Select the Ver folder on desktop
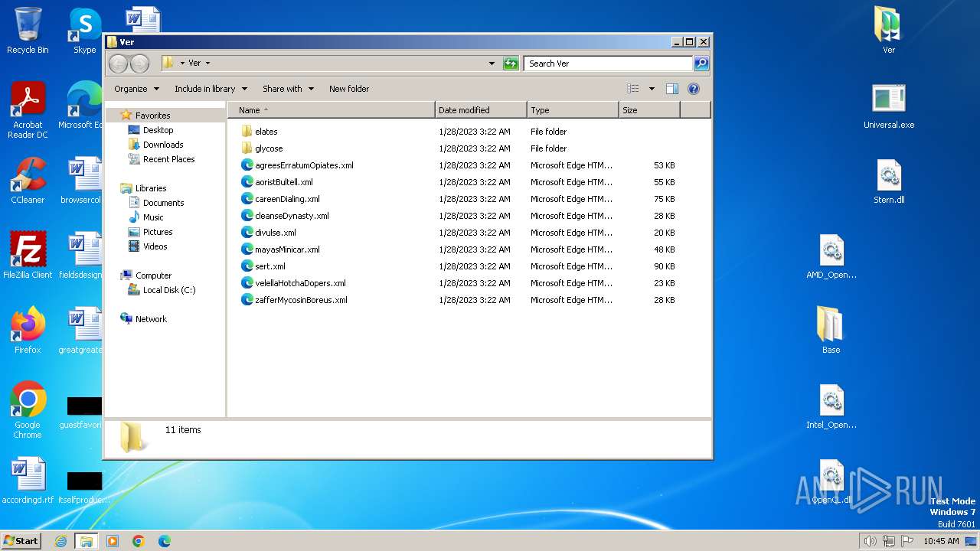 click(888, 31)
